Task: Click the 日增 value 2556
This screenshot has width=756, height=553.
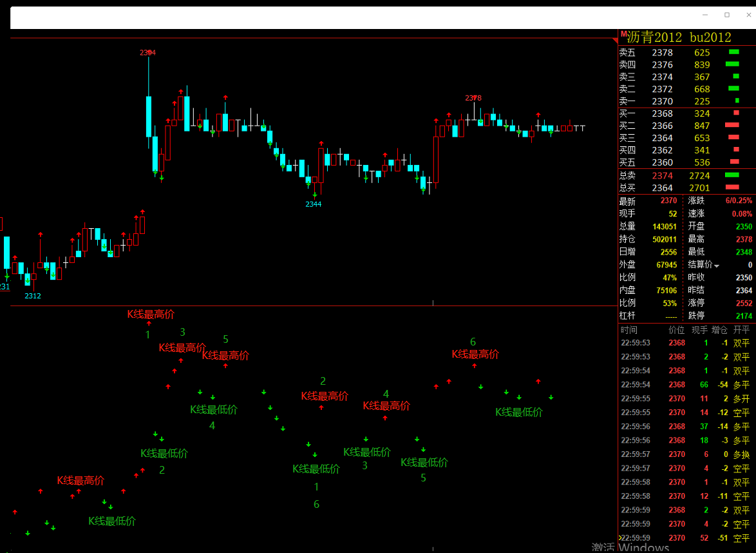Action: coord(668,253)
